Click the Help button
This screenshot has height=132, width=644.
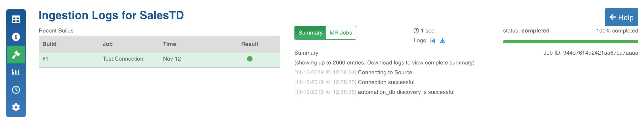tap(621, 17)
